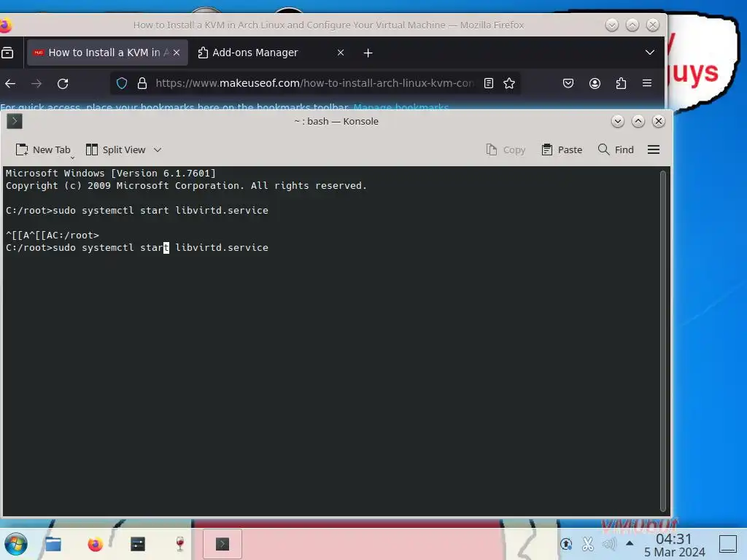
Task: Open Firefox from the taskbar
Action: [96, 544]
